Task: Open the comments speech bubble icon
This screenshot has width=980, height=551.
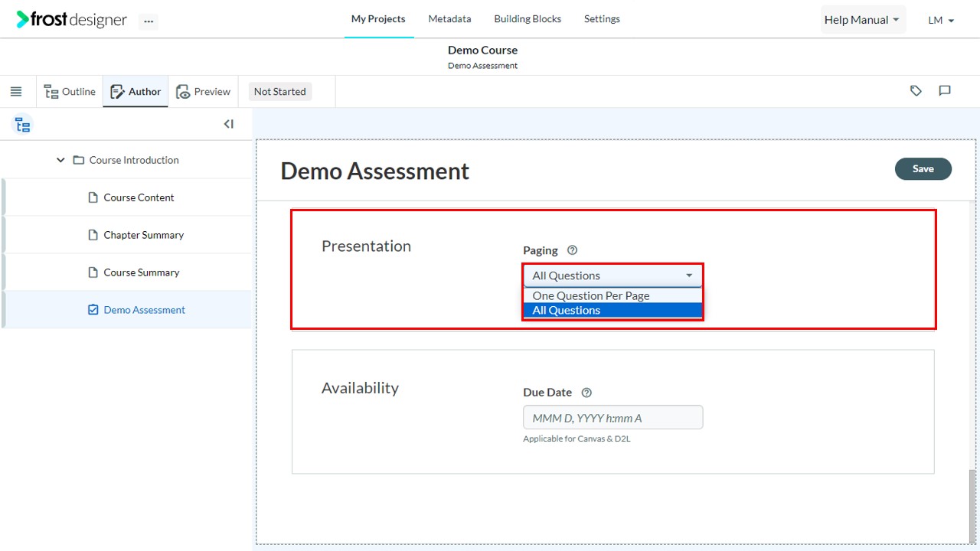Action: click(x=945, y=91)
